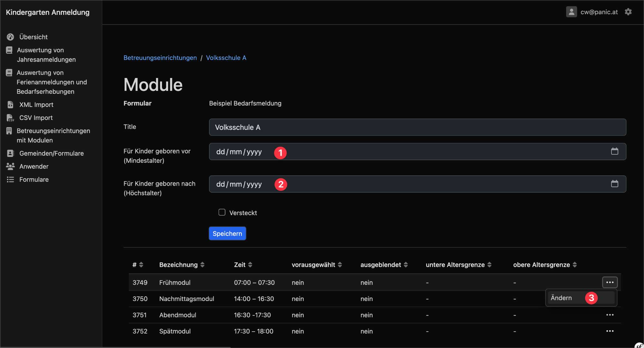Focus the Höchstalter date field
644x348 pixels.
[418, 184]
